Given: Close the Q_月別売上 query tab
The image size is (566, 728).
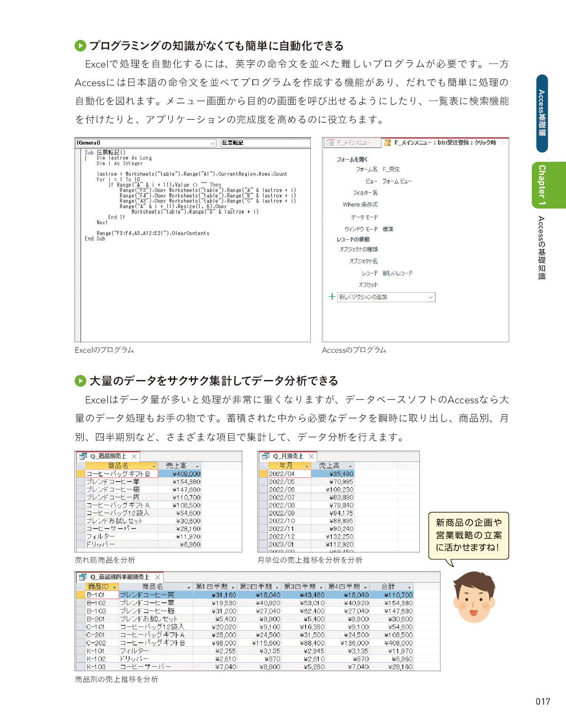Looking at the screenshot, I should (311, 456).
